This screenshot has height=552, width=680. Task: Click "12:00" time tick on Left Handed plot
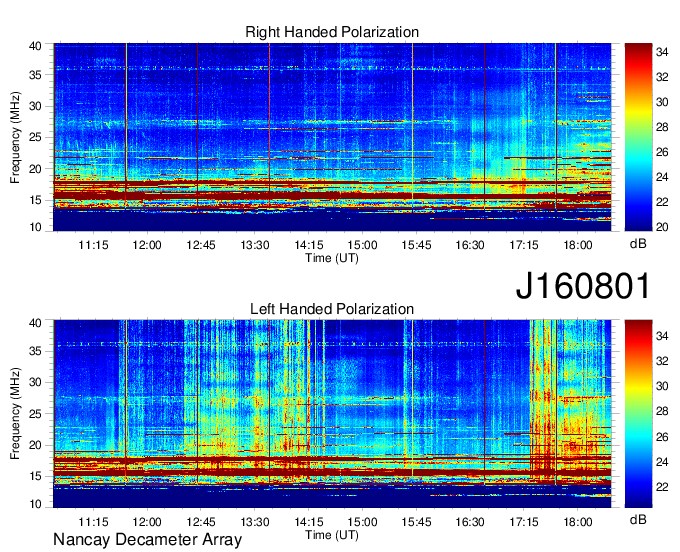coord(147,522)
